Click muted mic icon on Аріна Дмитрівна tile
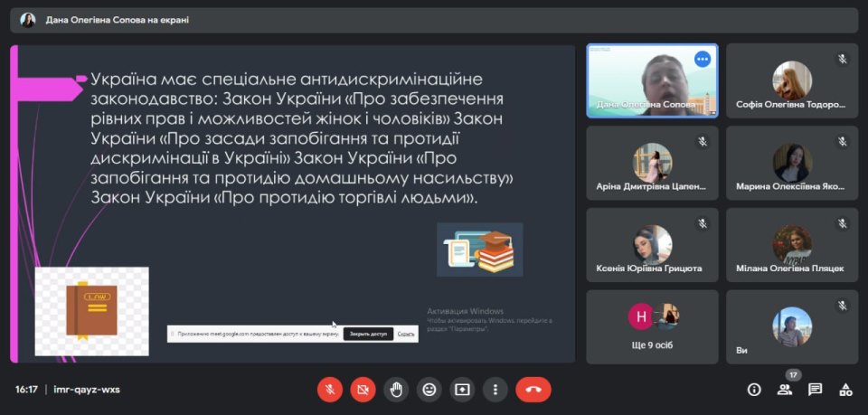 [x=703, y=141]
